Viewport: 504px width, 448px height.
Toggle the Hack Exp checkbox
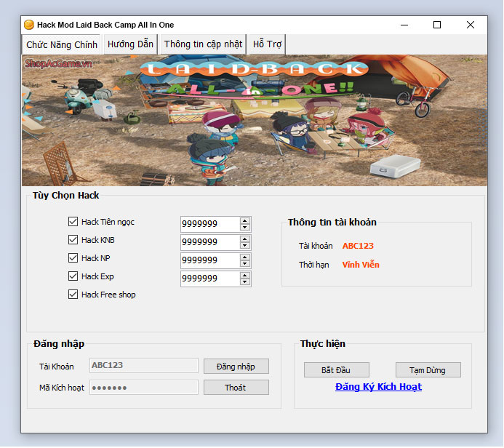click(73, 276)
